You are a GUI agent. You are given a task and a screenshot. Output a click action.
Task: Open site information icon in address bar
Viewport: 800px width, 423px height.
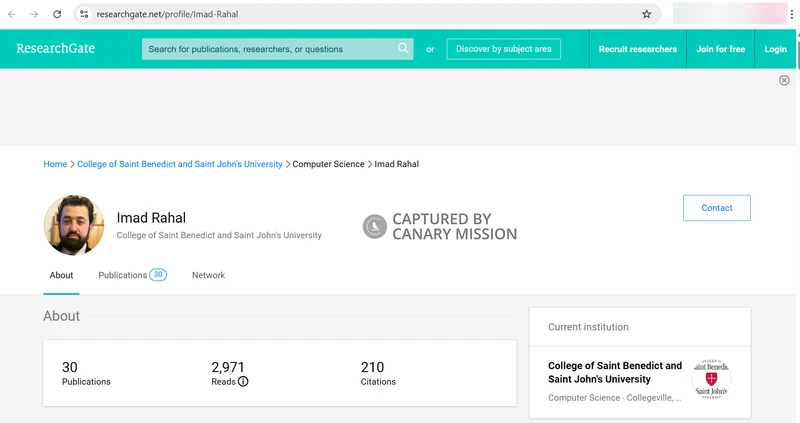(85, 14)
